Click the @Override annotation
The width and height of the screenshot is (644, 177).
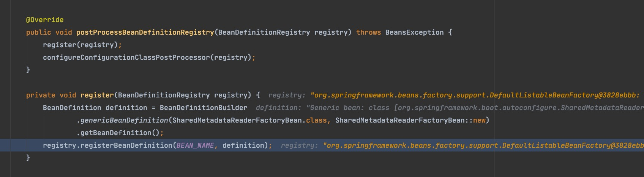(x=45, y=20)
